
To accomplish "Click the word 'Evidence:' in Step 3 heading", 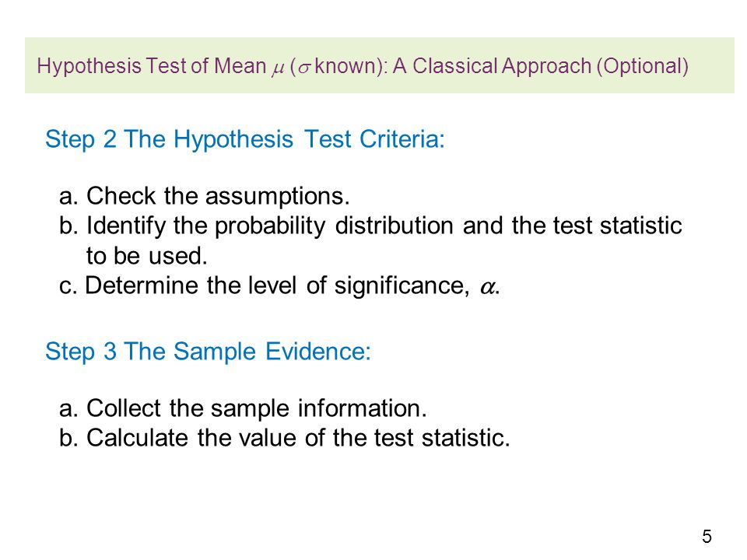I will pyautogui.click(x=317, y=352).
